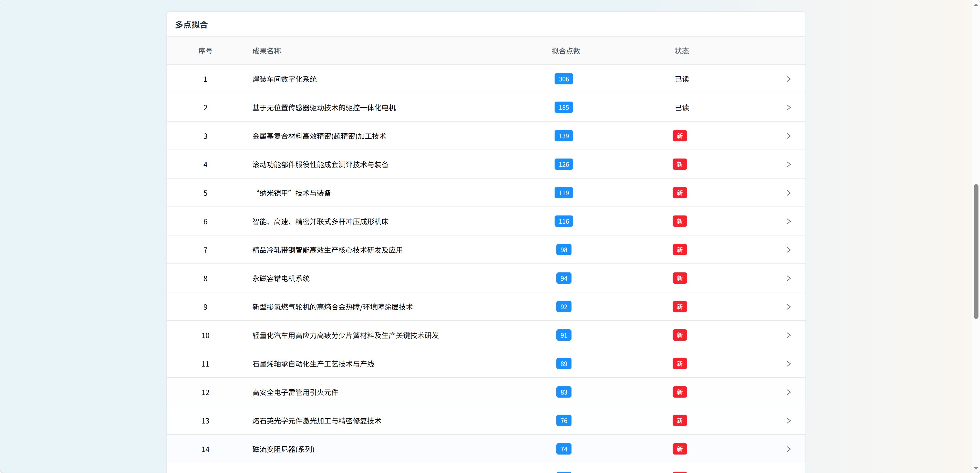Open 焊装车间数字化系统 entry
The width and height of the screenshot is (980, 473).
point(284,79)
